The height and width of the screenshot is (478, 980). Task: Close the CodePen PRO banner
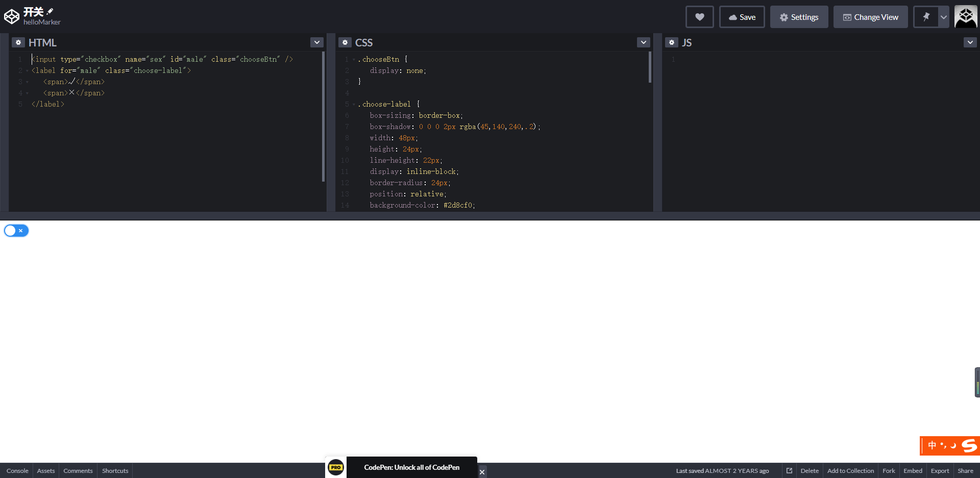click(482, 472)
